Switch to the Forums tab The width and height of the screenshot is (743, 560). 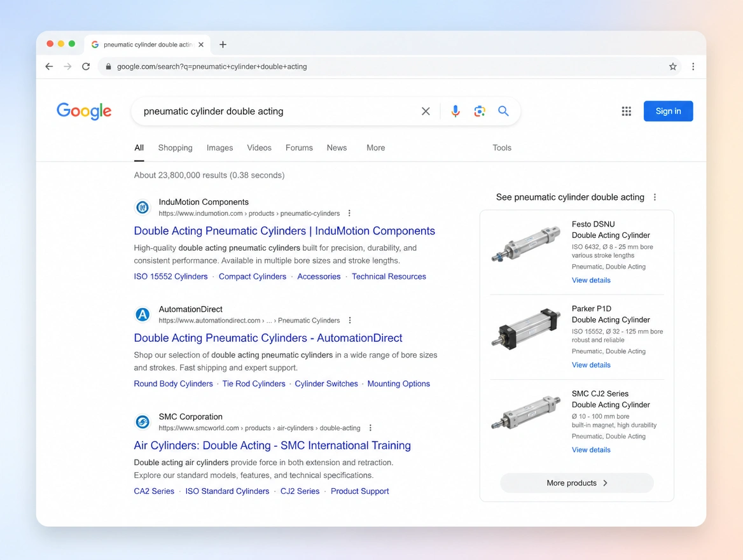click(x=299, y=148)
